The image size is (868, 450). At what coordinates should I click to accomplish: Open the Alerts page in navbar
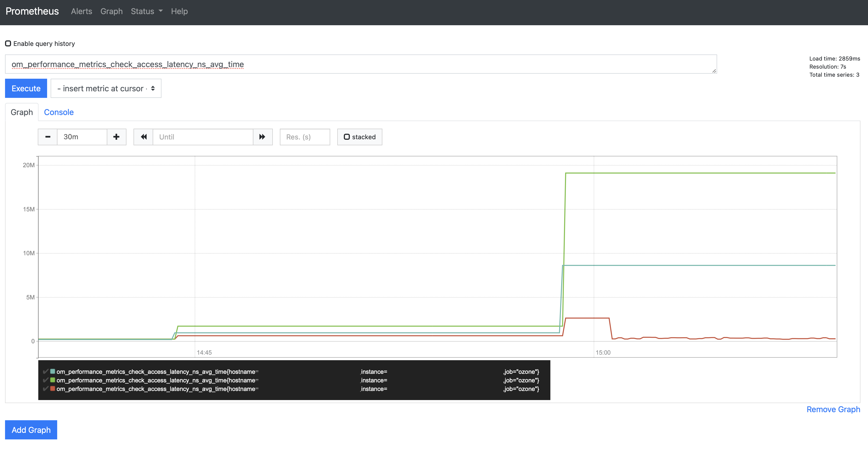81,11
